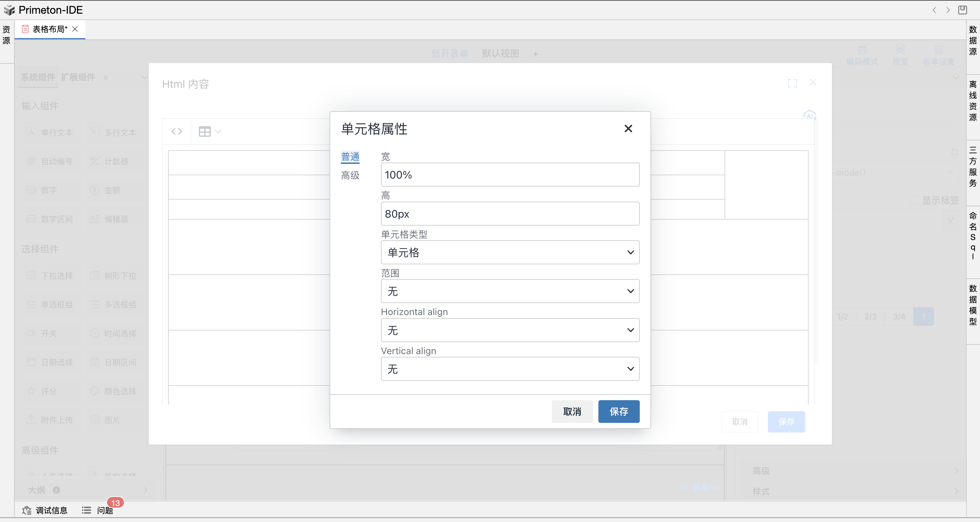980x522 pixels.
Task: Expand the Vertical align dropdown
Action: (510, 369)
